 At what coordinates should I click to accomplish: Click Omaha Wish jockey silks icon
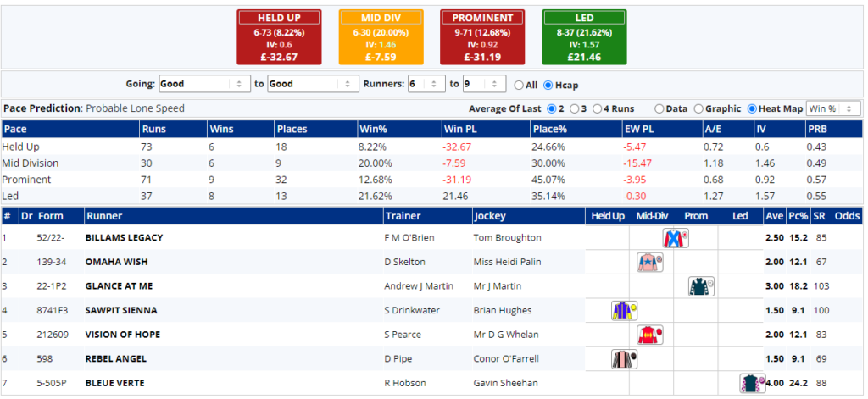[x=649, y=263]
